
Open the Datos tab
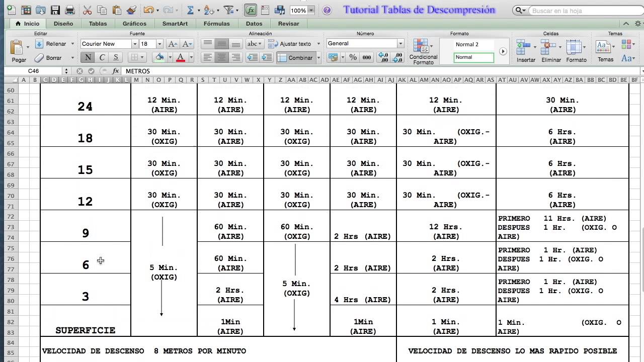point(254,24)
